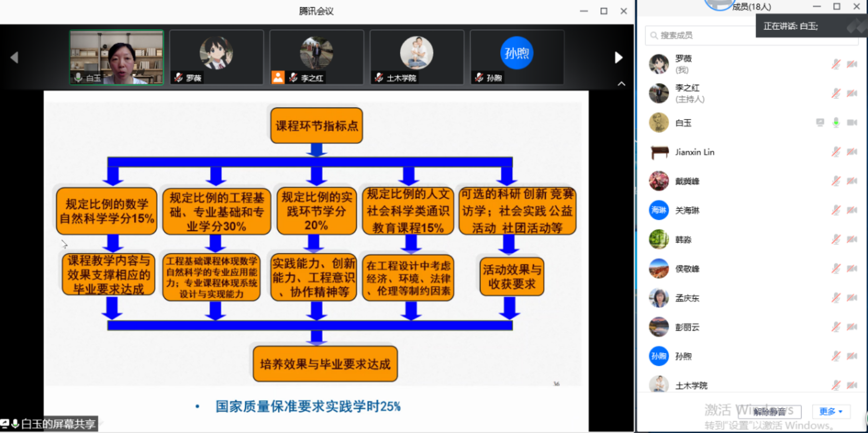Image resolution: width=868 pixels, height=433 pixels.
Task: Click the 解除静音 button
Action: pos(777,412)
